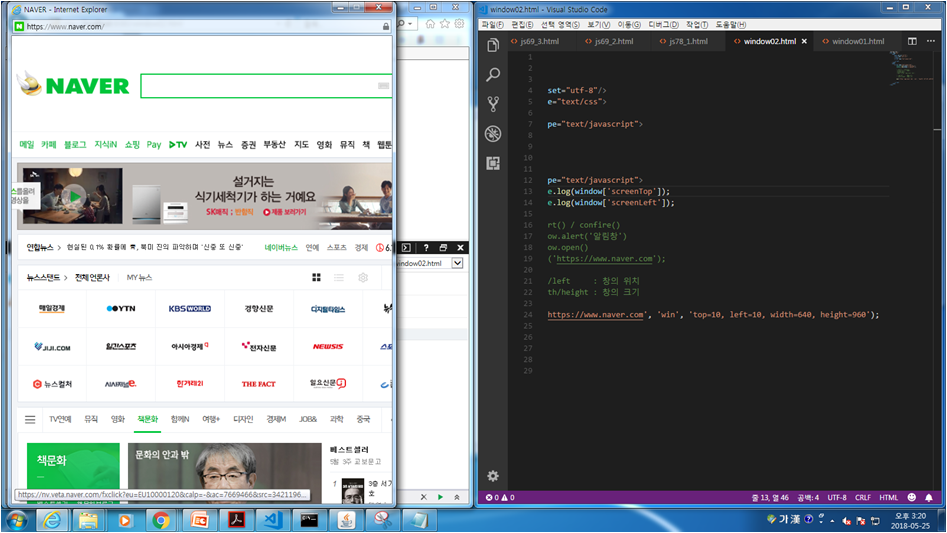Open the more actions ellipsis in VS Code tabs
Image resolution: width=947 pixels, height=533 pixels.
point(931,41)
